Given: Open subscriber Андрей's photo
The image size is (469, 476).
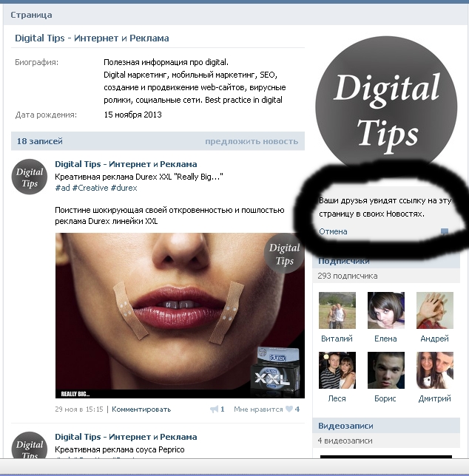Looking at the screenshot, I should 435,310.
